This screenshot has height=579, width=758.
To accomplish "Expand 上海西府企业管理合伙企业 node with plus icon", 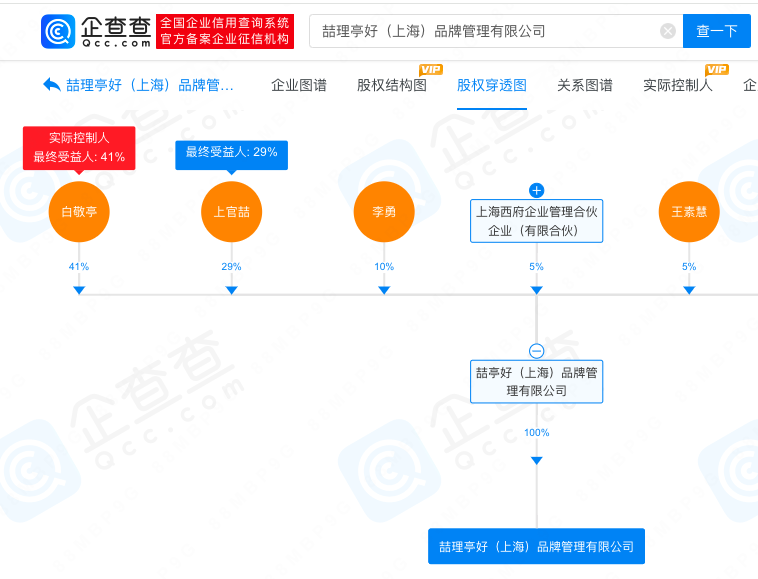I will coord(537,190).
